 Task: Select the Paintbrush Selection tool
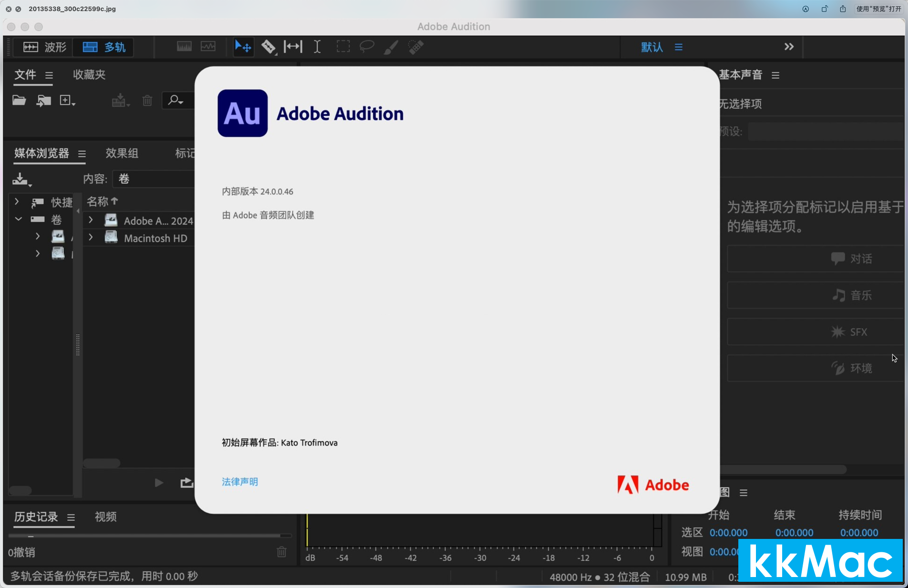point(391,47)
